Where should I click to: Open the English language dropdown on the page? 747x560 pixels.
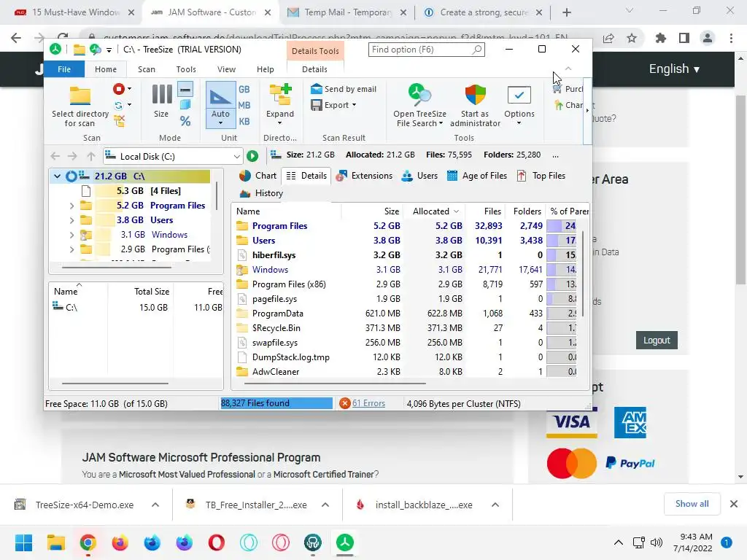(674, 69)
